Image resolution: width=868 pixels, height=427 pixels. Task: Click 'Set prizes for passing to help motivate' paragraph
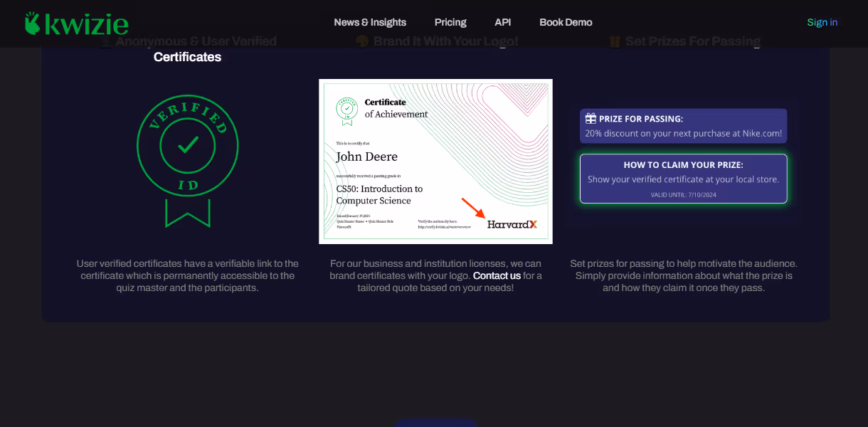684,275
